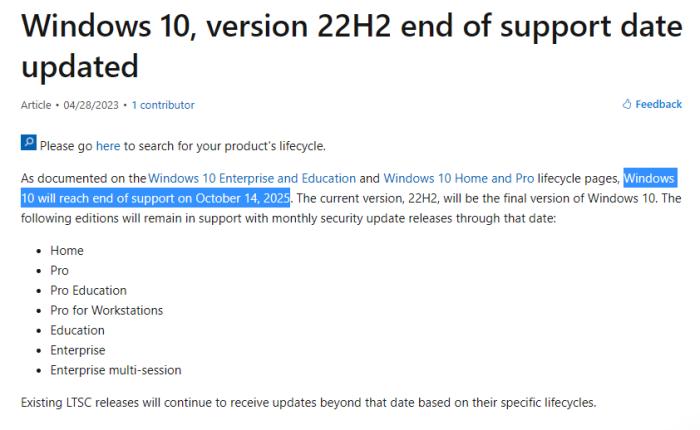Image resolution: width=700 pixels, height=430 pixels.
Task: Open the "1 contributor" link
Action: pos(163,105)
